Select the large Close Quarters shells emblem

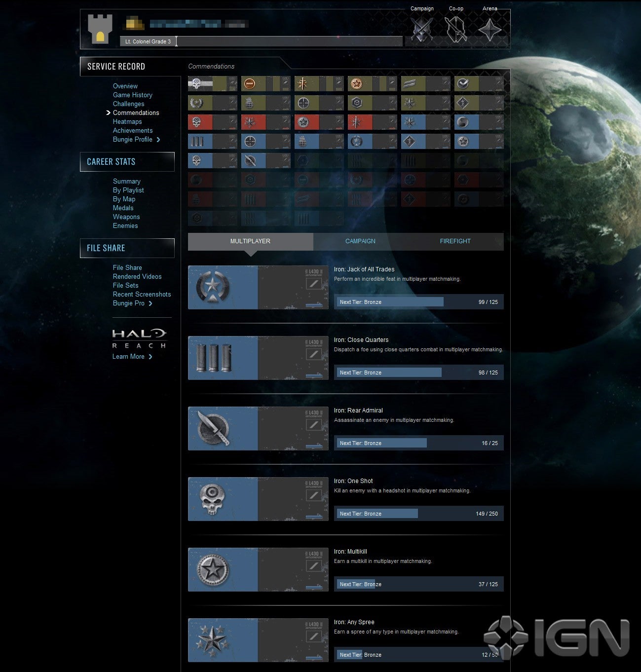click(213, 358)
